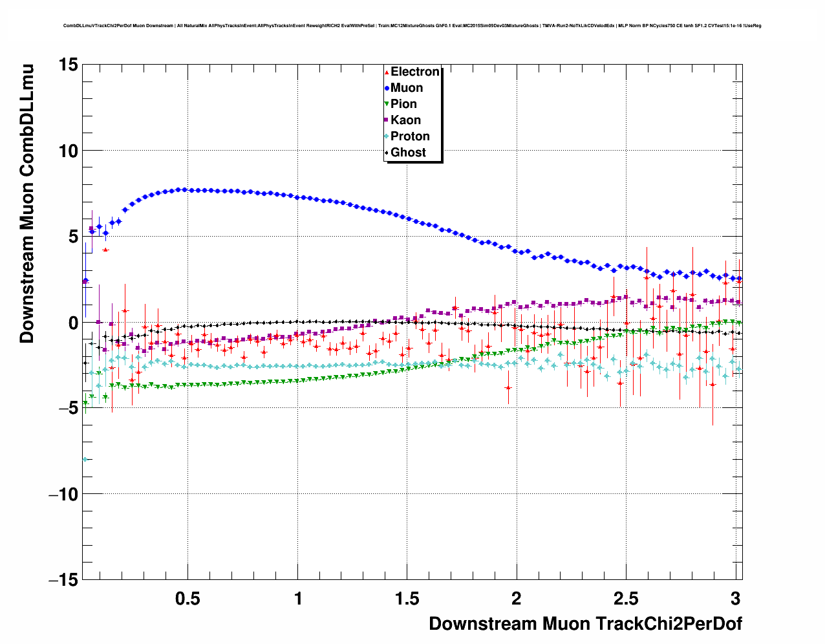Select the Kaon legend label
This screenshot has width=825, height=644.
[x=405, y=120]
